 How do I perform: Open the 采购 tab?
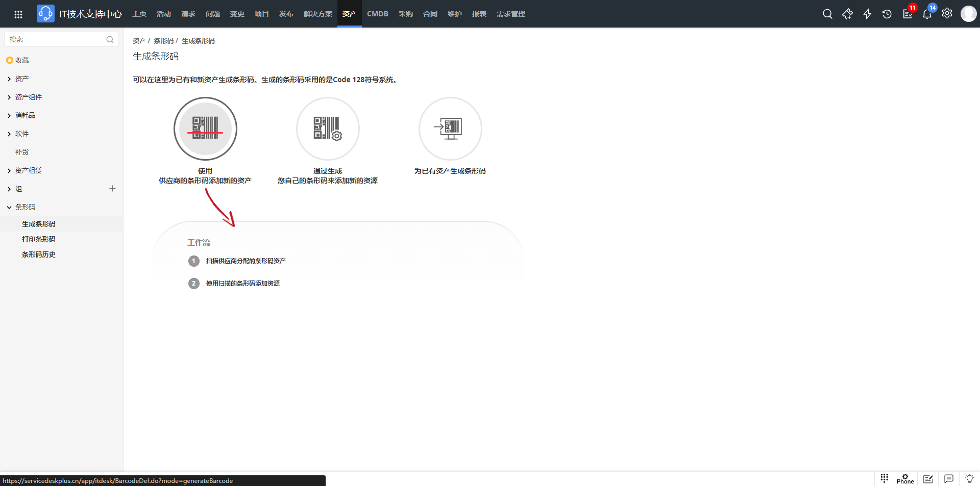[x=406, y=14]
